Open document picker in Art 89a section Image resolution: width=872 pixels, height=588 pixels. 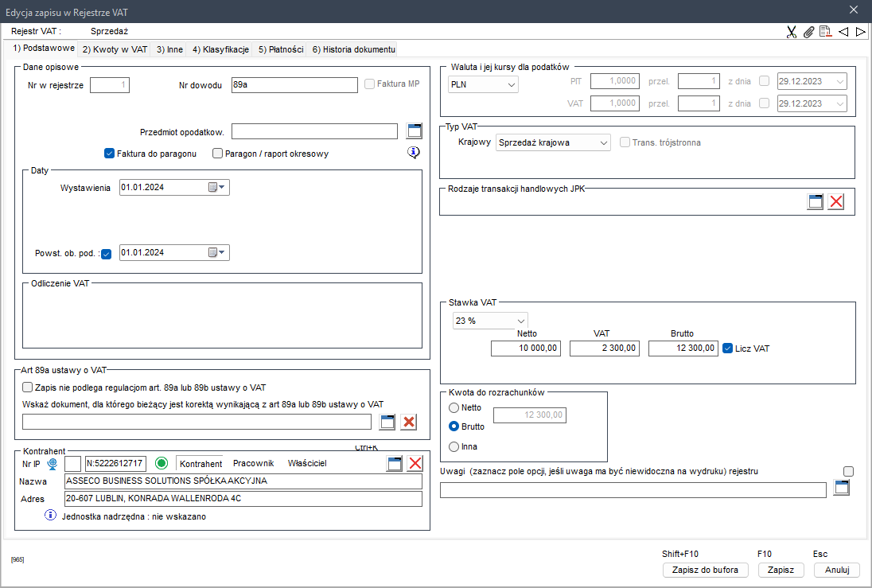click(387, 422)
